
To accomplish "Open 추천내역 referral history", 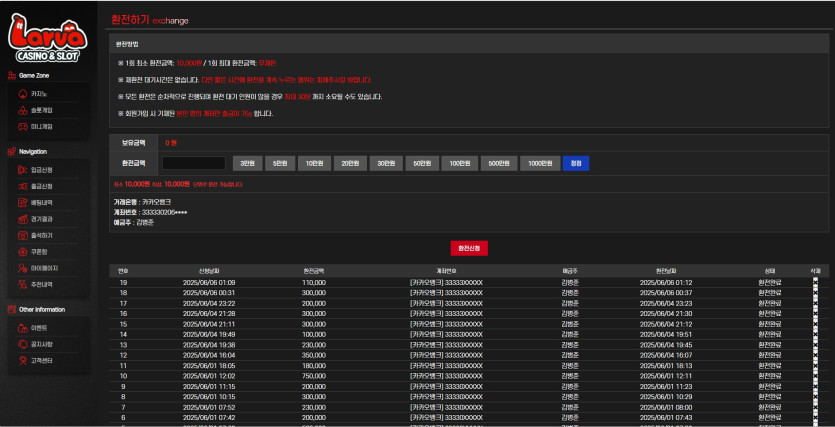I will pos(42,284).
